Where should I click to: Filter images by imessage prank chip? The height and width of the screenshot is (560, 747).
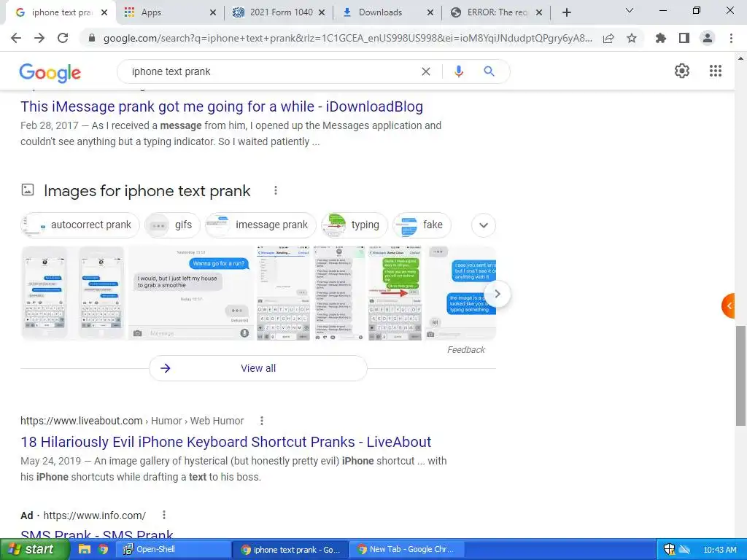pos(260,225)
